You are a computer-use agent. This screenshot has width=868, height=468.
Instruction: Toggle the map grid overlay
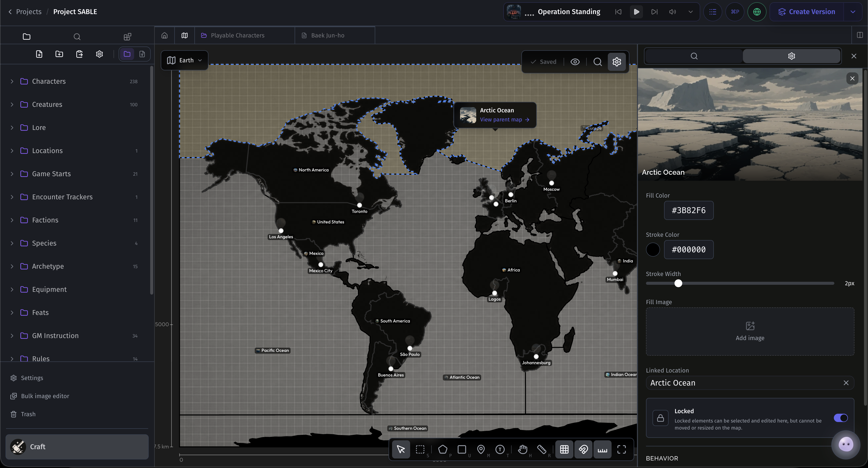[x=564, y=449]
